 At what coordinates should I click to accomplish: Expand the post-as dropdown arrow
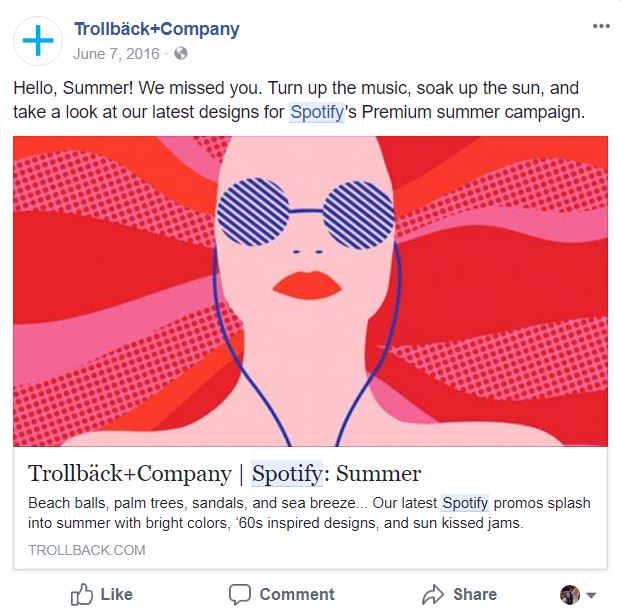pos(591,595)
